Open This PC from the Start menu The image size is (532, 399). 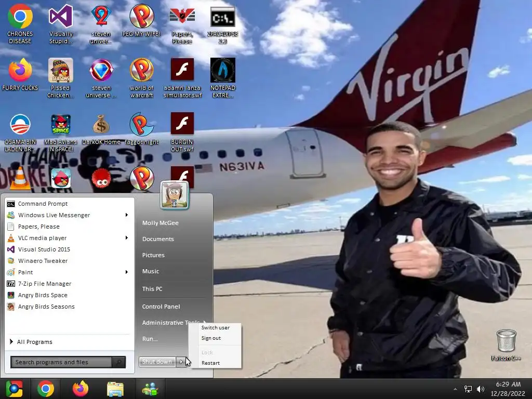click(152, 289)
